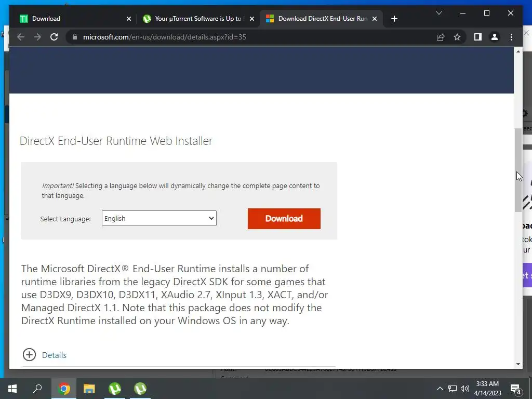Share this page icon in address bar
Image resolution: width=532 pixels, height=399 pixels.
[x=441, y=37]
